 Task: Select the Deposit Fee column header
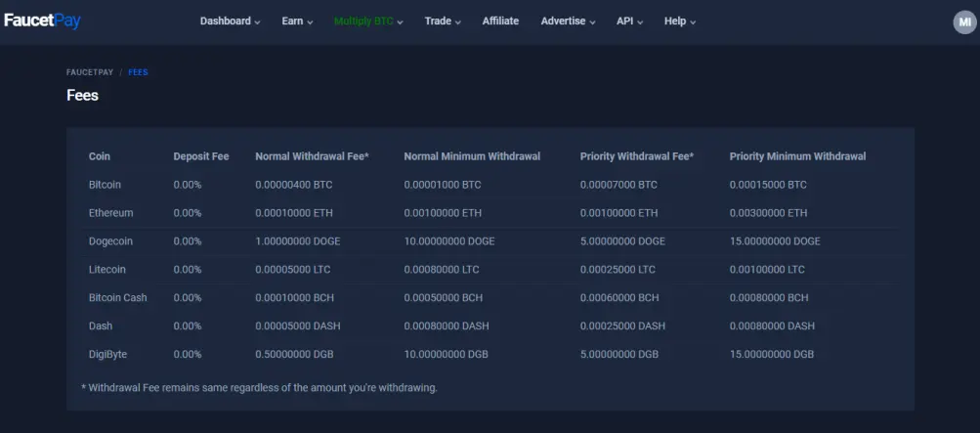pos(201,156)
